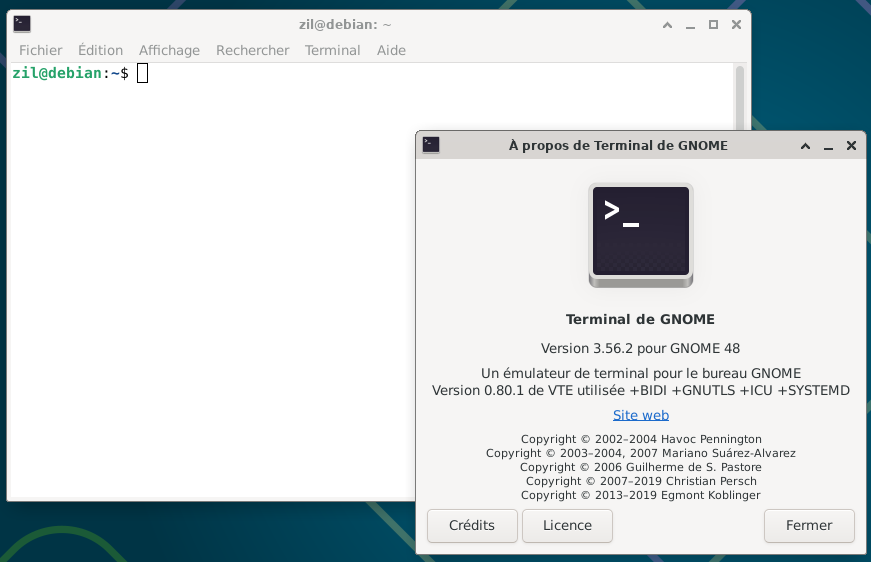Open the Rechercher menu
The image size is (871, 562).
click(253, 51)
